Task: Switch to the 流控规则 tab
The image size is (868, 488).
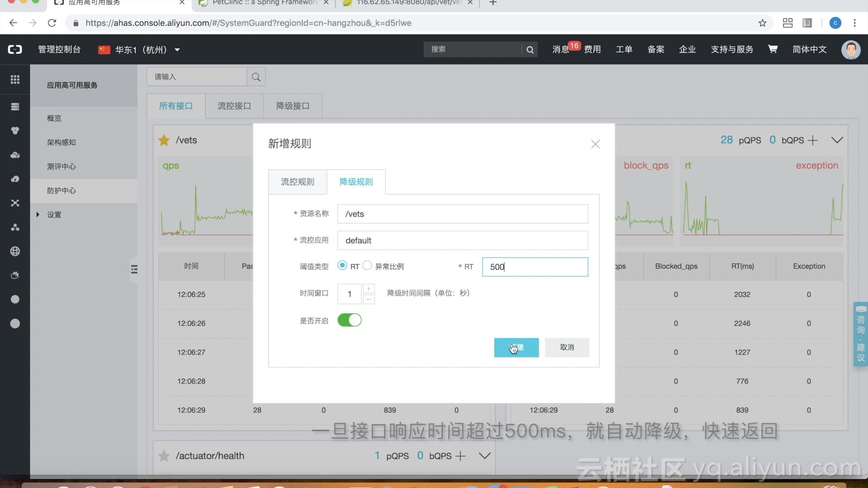Action: tap(297, 182)
